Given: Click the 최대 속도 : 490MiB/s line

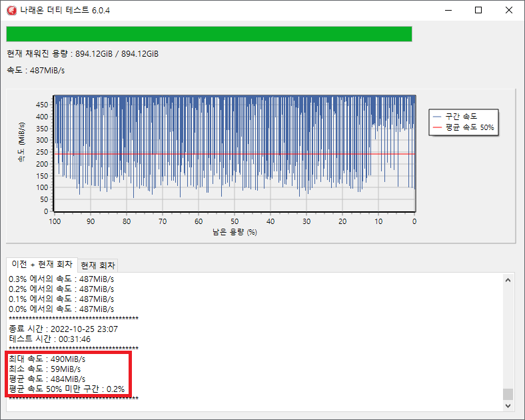Looking at the screenshot, I should click(47, 359).
